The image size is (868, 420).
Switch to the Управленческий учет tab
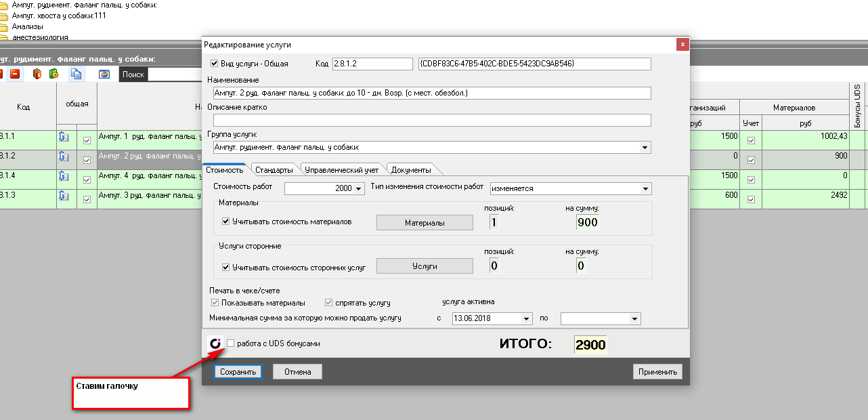pyautogui.click(x=341, y=169)
